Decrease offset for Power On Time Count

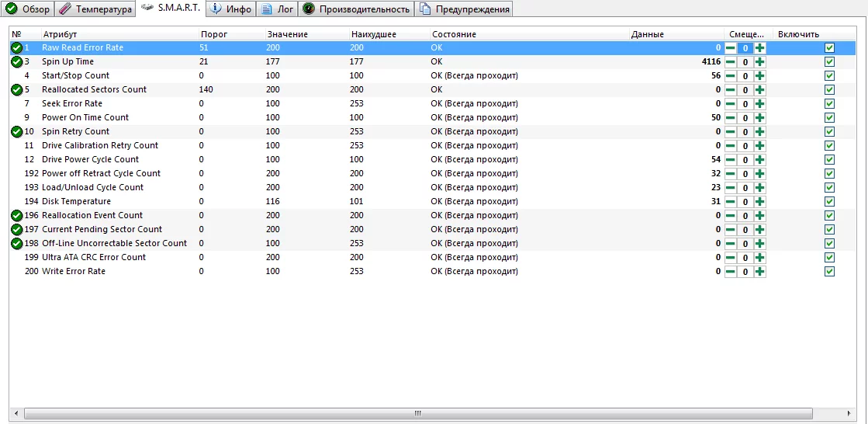pyautogui.click(x=731, y=117)
